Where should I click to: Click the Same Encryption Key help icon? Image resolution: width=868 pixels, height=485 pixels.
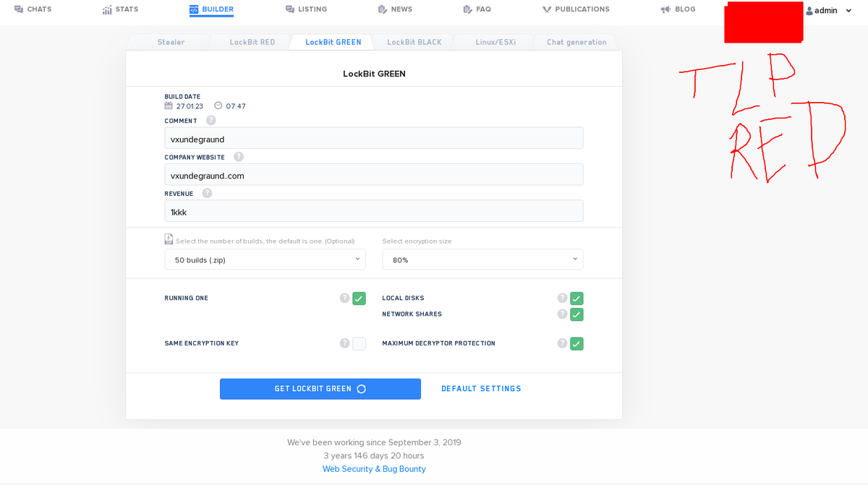(345, 343)
